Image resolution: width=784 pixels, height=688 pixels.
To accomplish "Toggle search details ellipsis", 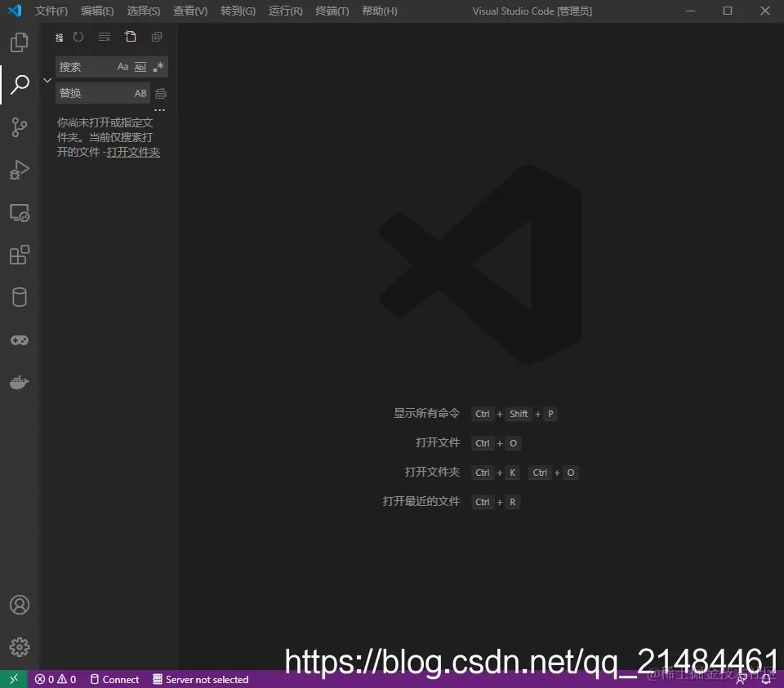I will [159, 110].
